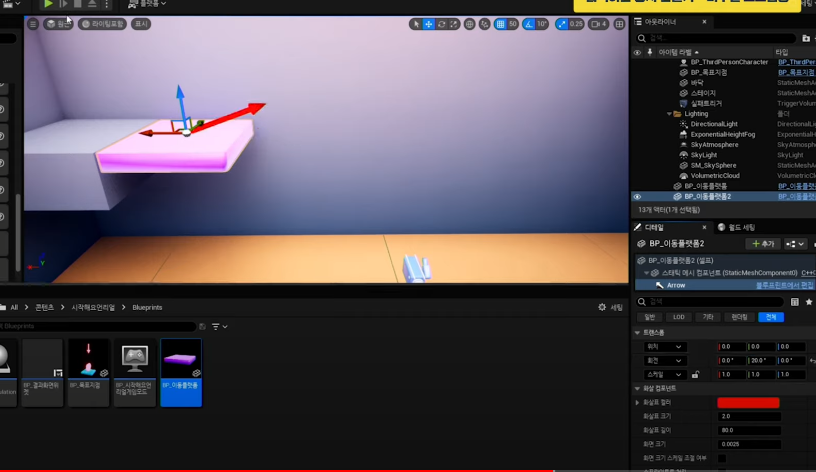816x472 pixels.
Task: Click the blue Z-axis gizmo arrow
Action: click(x=180, y=93)
